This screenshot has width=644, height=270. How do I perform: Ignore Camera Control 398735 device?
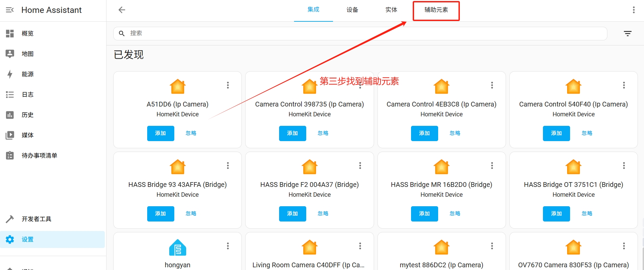tap(323, 133)
